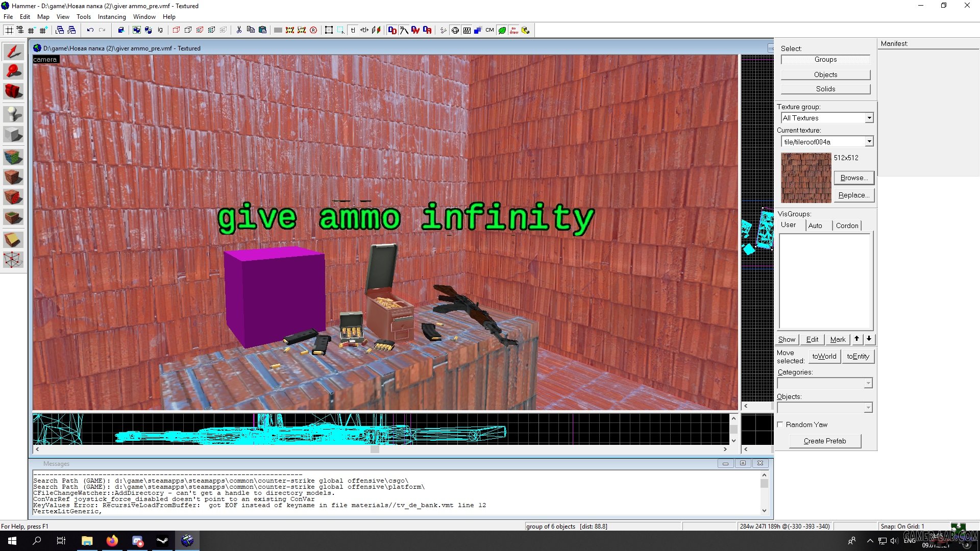Toggle texture lock 'tl' button

coord(353,30)
